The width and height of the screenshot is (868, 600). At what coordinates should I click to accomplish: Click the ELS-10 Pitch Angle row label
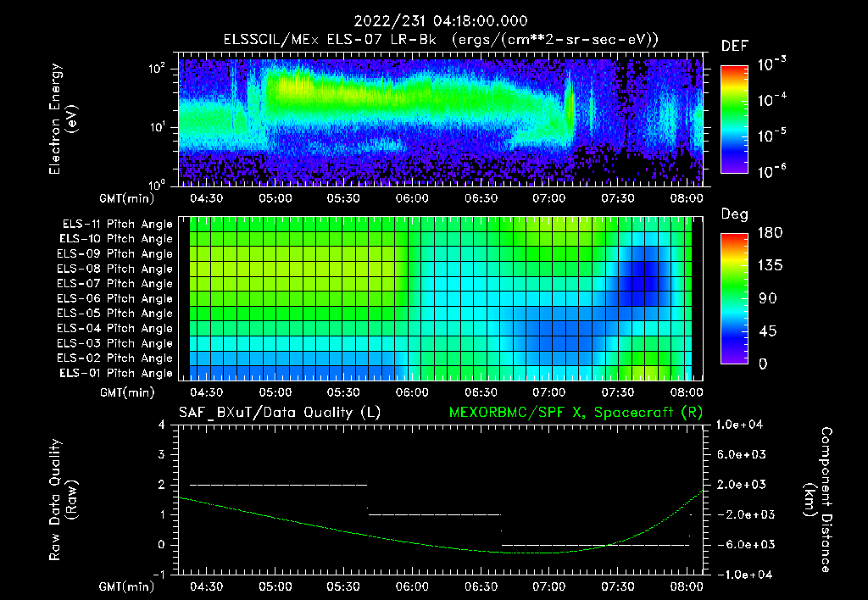116,239
